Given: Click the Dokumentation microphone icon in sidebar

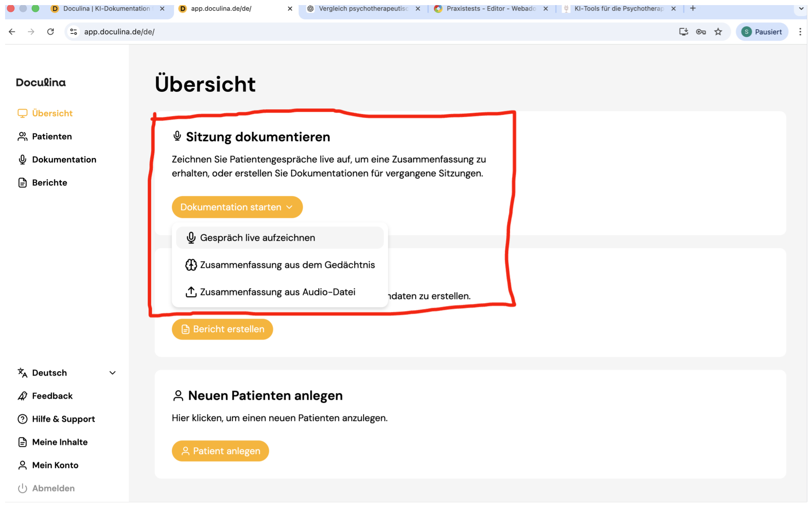Looking at the screenshot, I should 22,160.
